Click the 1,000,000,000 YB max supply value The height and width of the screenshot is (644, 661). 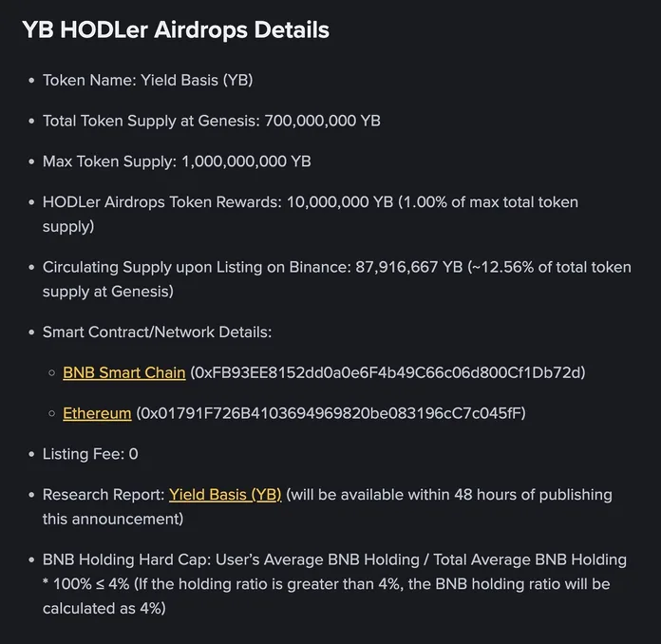point(246,161)
